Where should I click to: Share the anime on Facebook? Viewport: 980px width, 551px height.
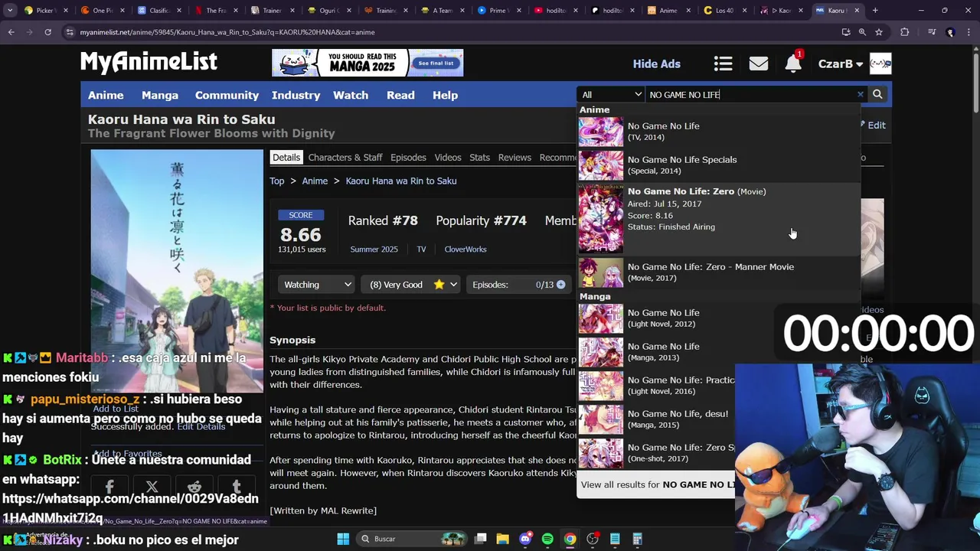point(109,487)
